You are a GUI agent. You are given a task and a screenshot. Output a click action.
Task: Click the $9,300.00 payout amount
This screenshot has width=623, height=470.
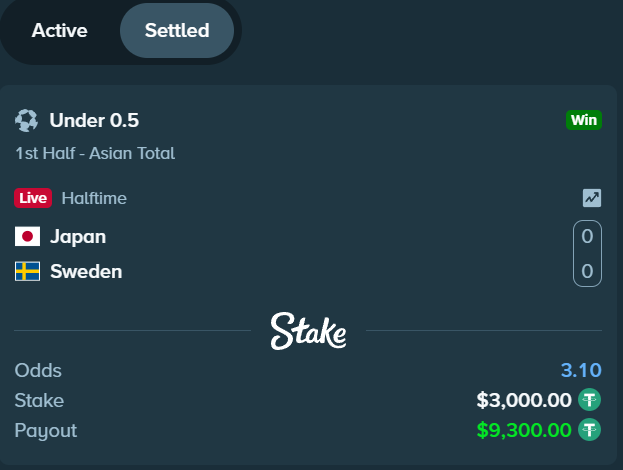(x=524, y=430)
